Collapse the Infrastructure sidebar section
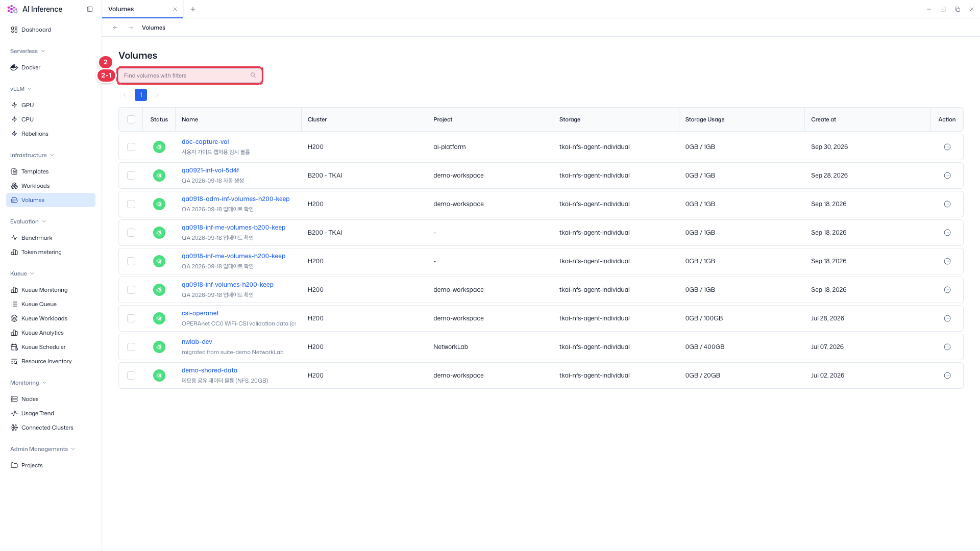Screen dimensions: 980x551 click(x=32, y=155)
